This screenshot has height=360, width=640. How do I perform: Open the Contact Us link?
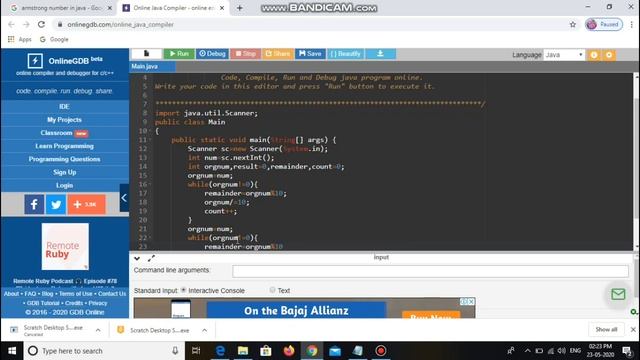[x=112, y=294]
